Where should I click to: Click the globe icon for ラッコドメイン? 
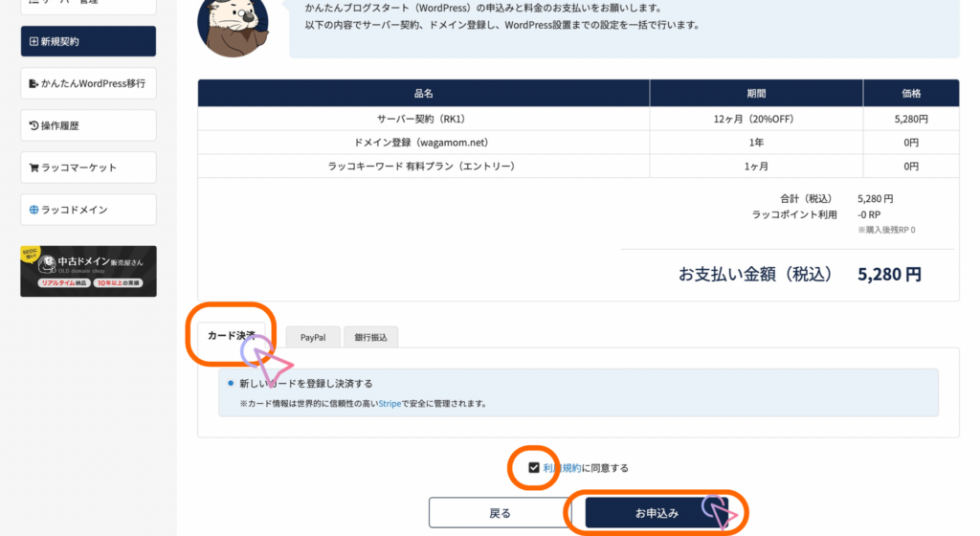34,210
